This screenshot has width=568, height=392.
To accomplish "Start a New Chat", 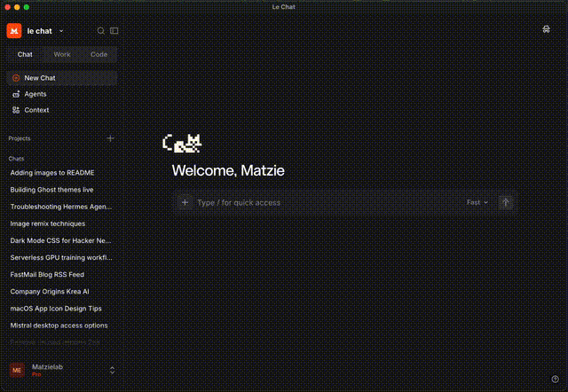I will [x=61, y=78].
